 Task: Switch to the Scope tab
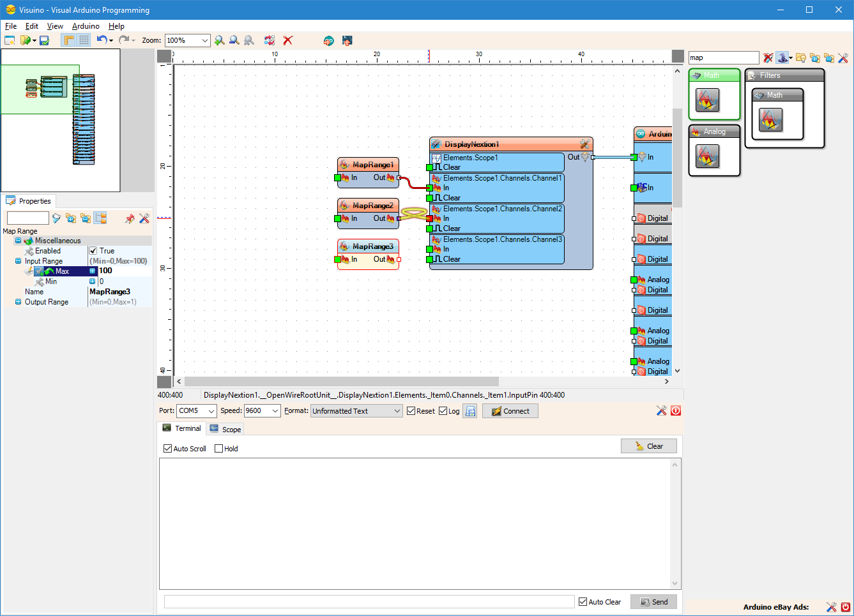(x=225, y=429)
